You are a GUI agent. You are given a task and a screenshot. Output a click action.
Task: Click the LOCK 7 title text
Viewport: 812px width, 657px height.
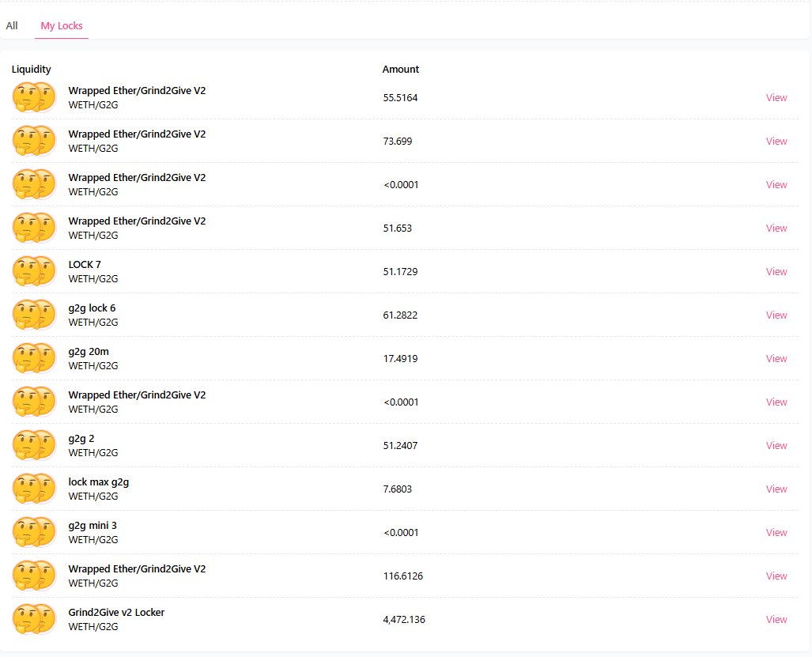tap(85, 264)
